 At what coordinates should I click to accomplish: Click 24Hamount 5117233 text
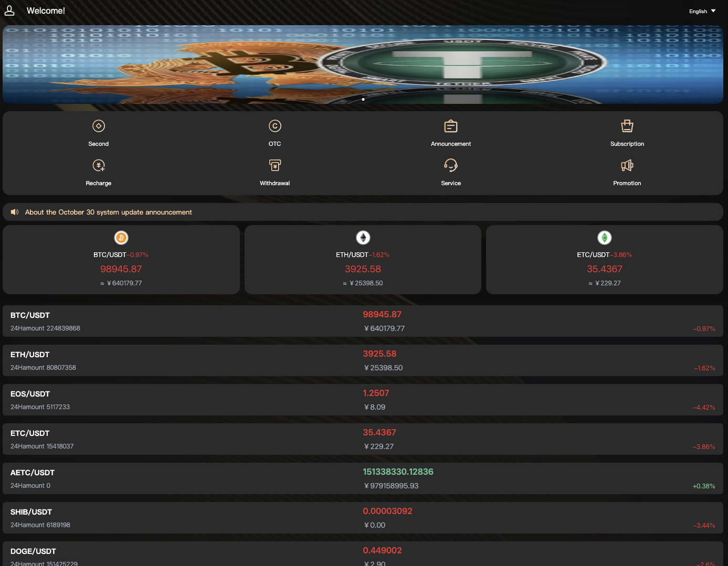pyautogui.click(x=40, y=407)
